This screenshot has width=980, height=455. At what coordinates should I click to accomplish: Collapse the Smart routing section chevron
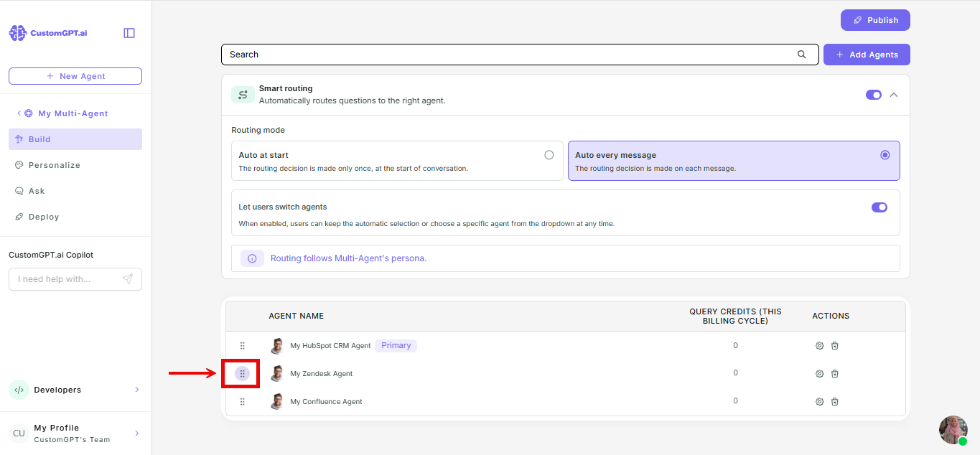tap(894, 95)
